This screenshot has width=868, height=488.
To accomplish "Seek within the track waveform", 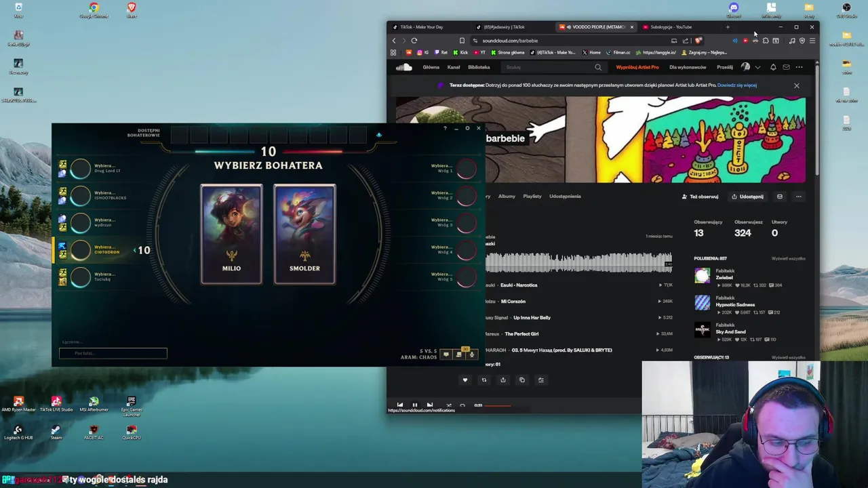I will 579,262.
